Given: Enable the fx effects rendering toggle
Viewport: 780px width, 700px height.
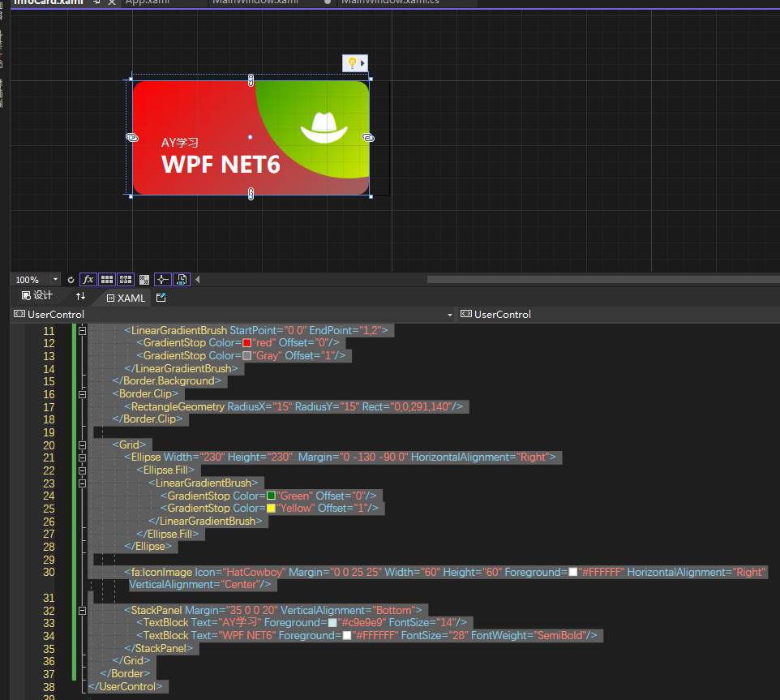Looking at the screenshot, I should click(x=88, y=279).
